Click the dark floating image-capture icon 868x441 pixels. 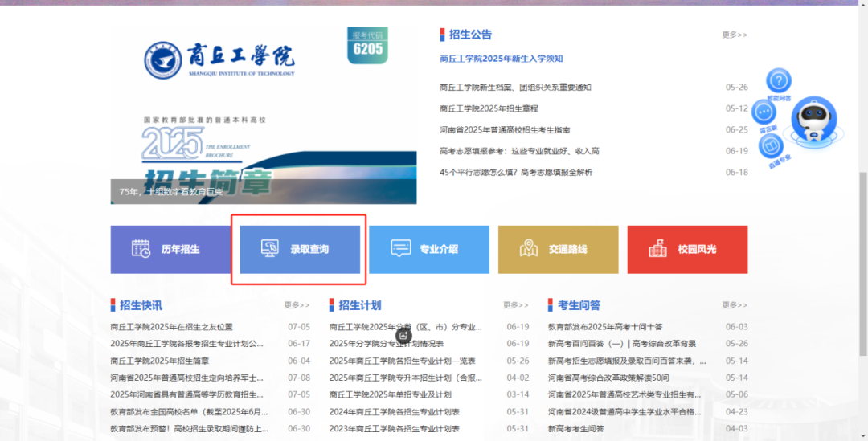click(404, 335)
